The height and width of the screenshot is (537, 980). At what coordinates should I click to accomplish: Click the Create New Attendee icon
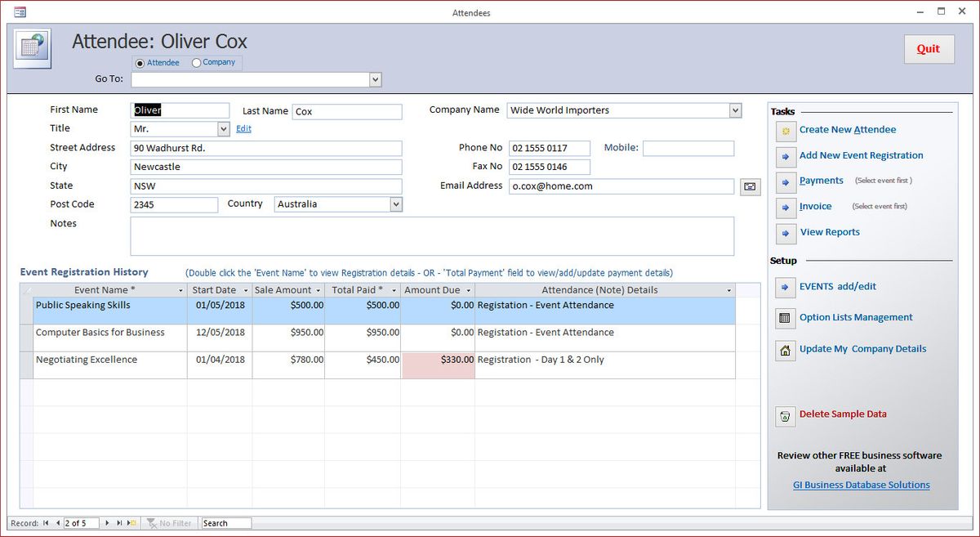pyautogui.click(x=786, y=130)
